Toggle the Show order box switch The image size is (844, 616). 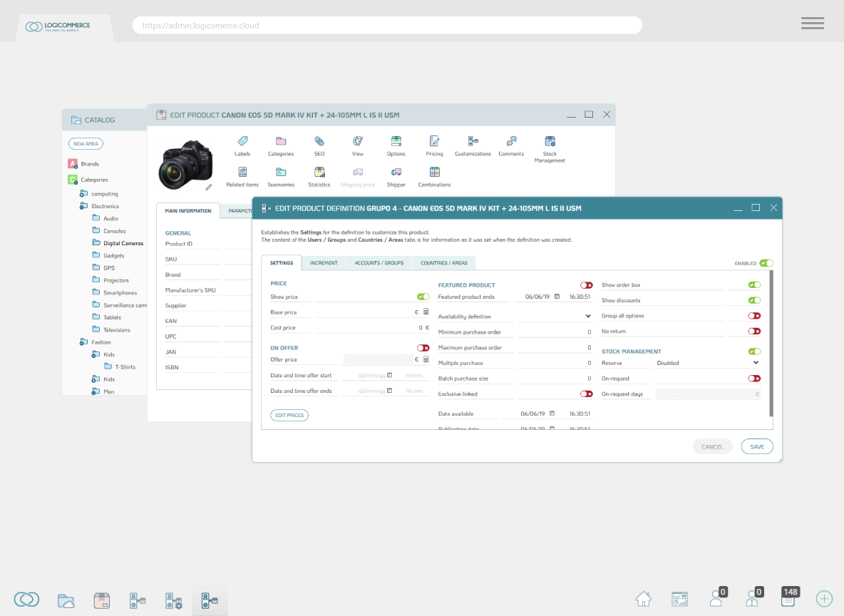click(754, 285)
